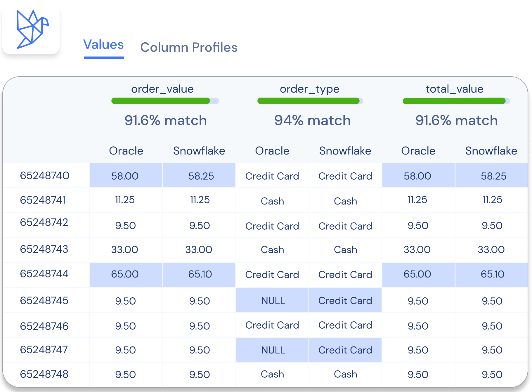532x392 pixels.
Task: Switch to the Values tab
Action: [x=103, y=45]
